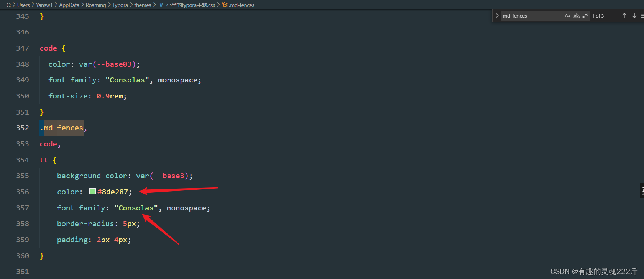Select the AppData breadcrumb item
The height and width of the screenshot is (279, 644).
(x=69, y=5)
